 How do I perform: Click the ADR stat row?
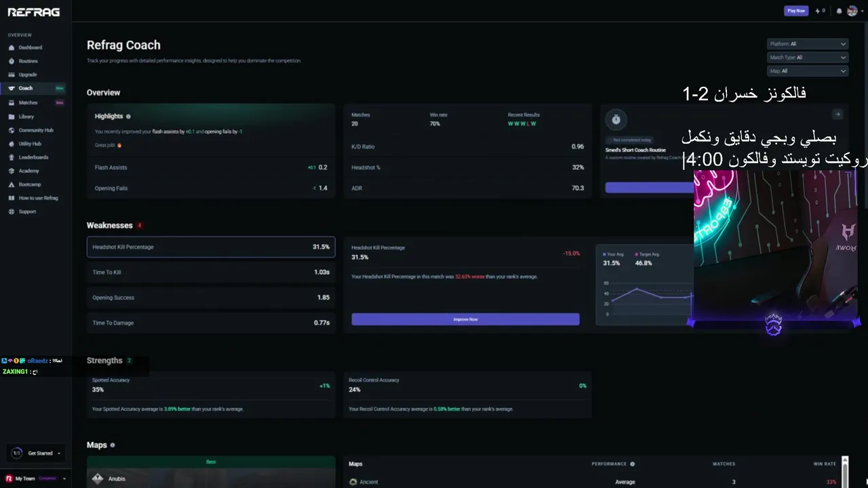pos(467,188)
